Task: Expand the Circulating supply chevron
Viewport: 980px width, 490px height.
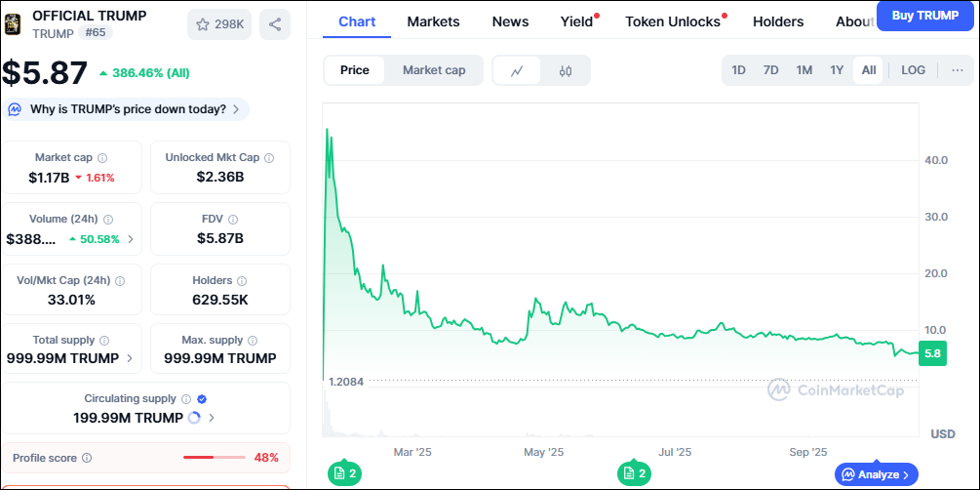Action: pyautogui.click(x=212, y=418)
